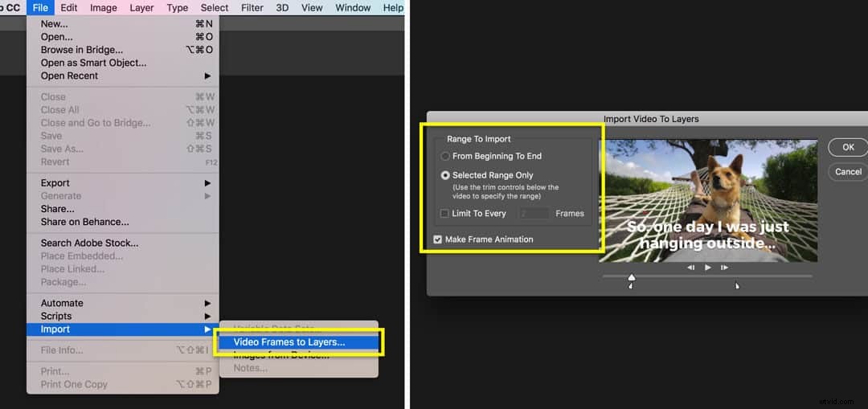The height and width of the screenshot is (409, 868).
Task: Click the left trim start marker
Action: (x=631, y=285)
